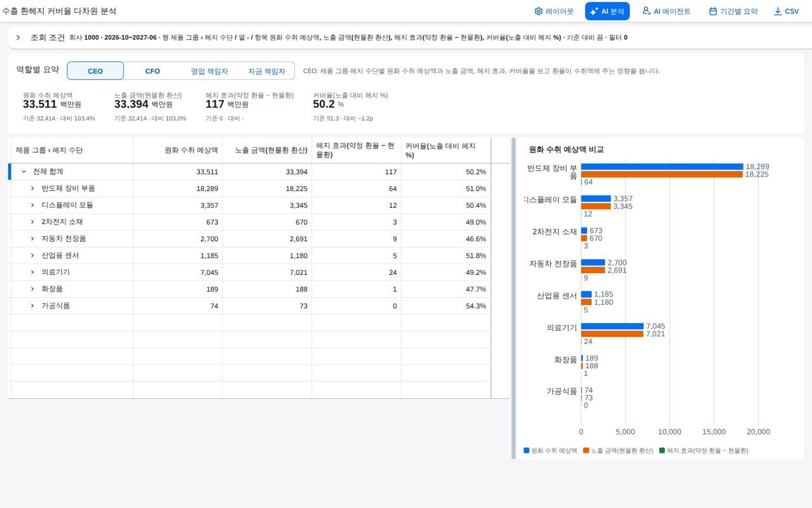Toggle orange 노출 금액 legend swatch
This screenshot has width=812, height=508.
586,450
